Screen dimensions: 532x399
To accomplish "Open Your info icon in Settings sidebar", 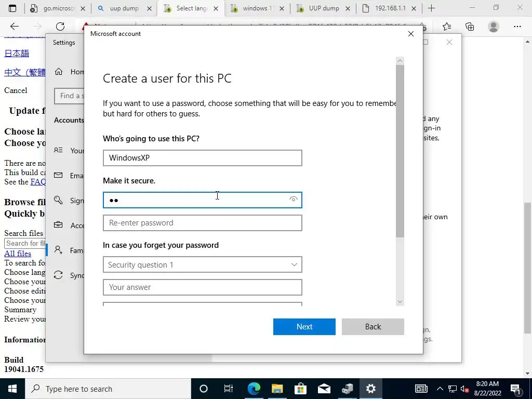I will click(58, 150).
